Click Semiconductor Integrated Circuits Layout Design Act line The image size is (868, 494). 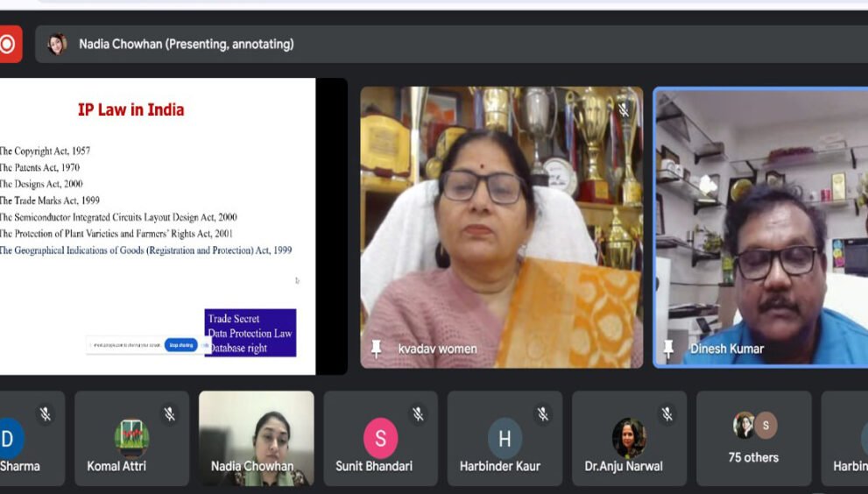[118, 217]
